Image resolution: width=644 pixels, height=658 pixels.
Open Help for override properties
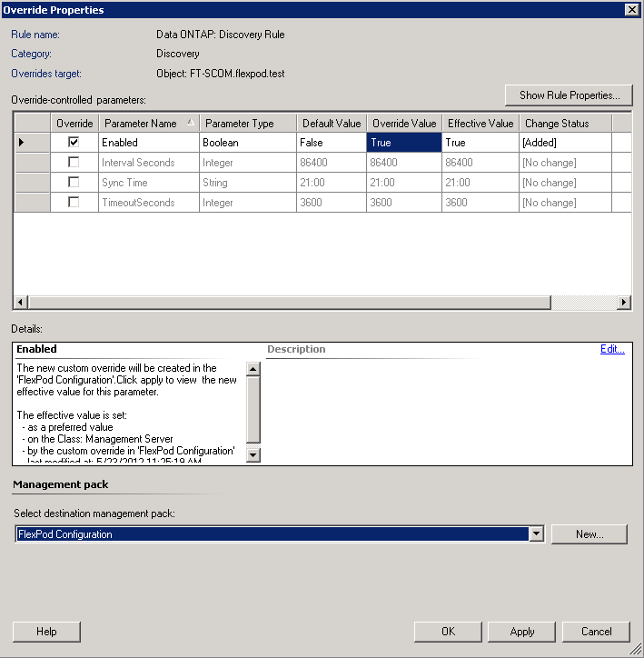click(46, 632)
